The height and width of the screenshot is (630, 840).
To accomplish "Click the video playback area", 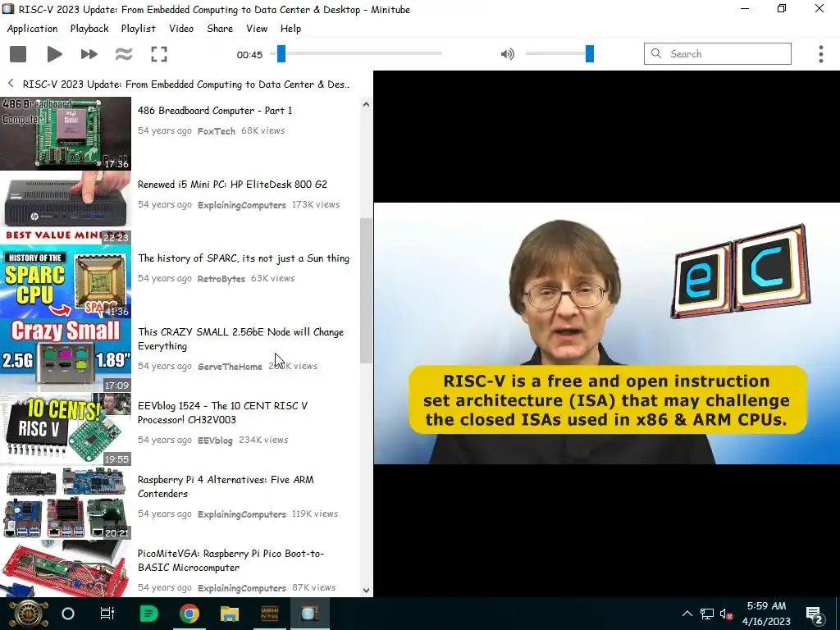I will click(606, 333).
